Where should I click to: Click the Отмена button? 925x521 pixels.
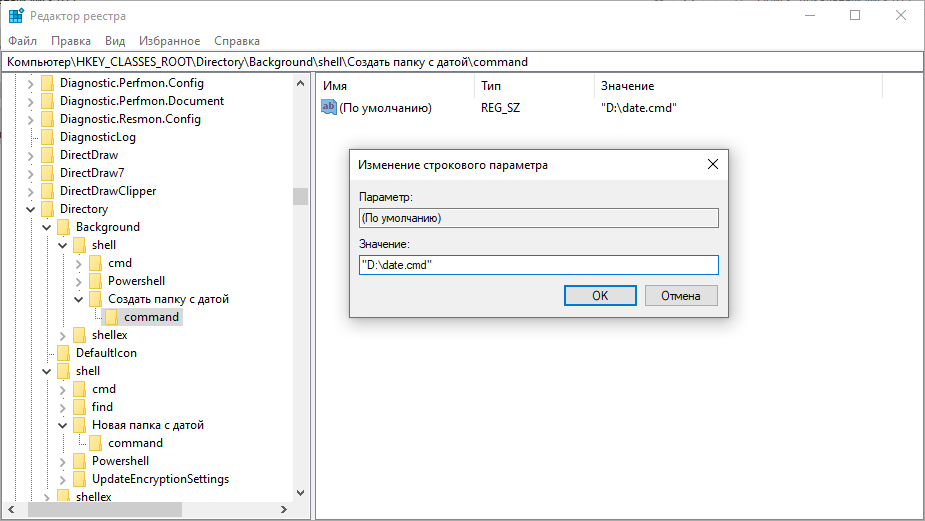[x=681, y=296]
